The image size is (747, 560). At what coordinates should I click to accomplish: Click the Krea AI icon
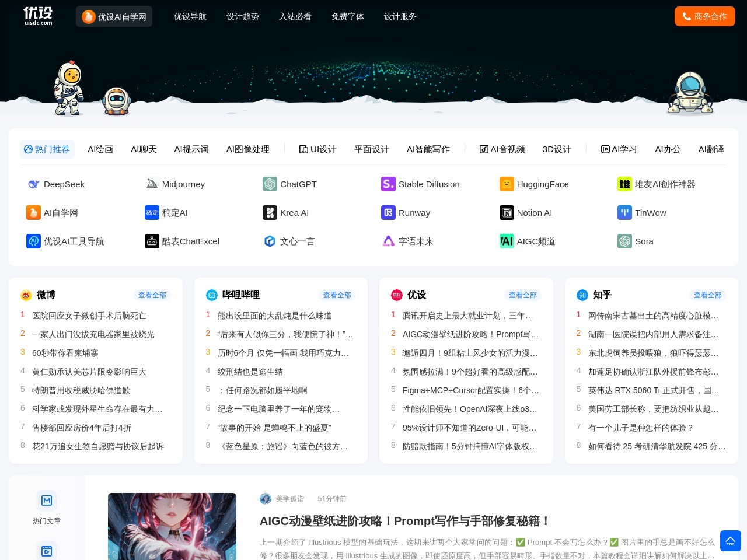coord(270,213)
